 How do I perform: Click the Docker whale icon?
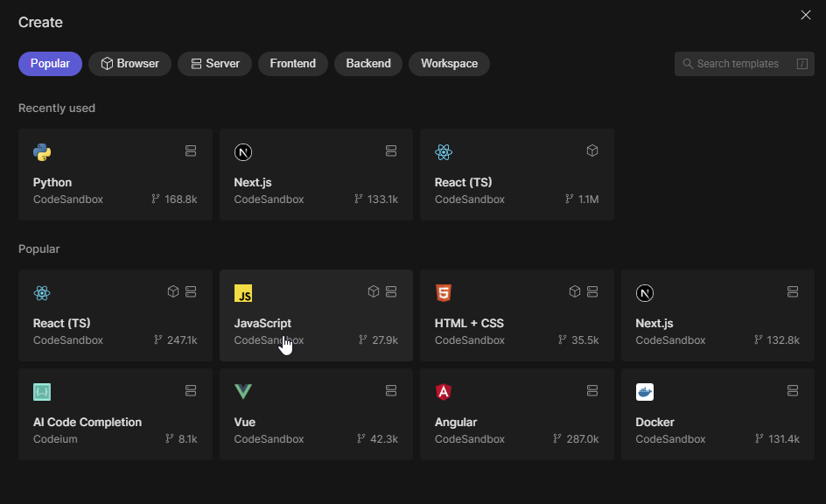coord(645,392)
